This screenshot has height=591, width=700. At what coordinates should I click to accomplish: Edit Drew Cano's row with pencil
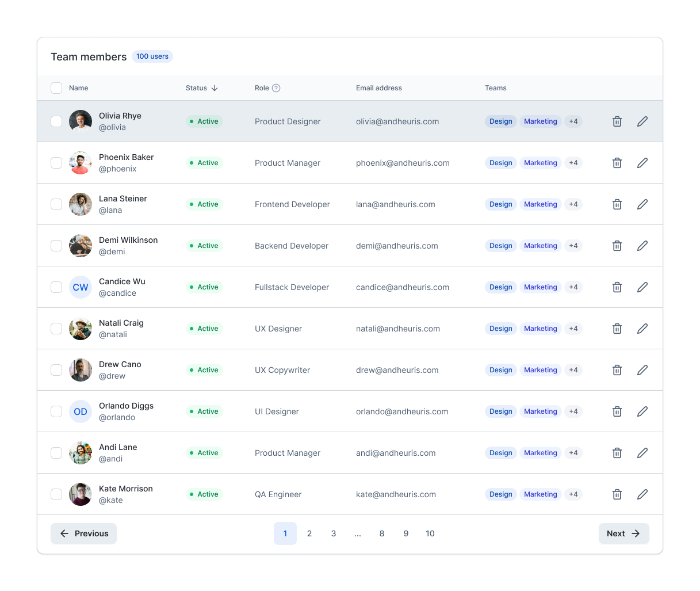pos(642,370)
